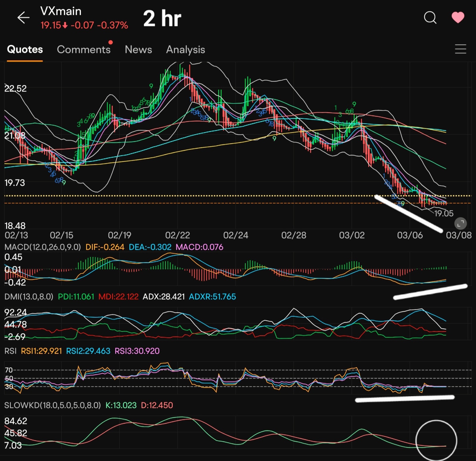
Task: Select the 03/06 date marker
Action: click(410, 235)
